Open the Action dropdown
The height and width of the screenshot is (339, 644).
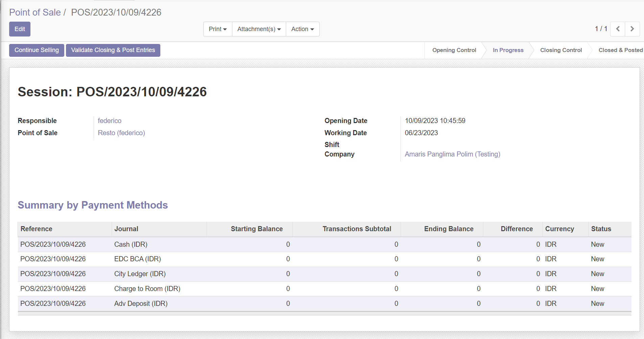pos(303,29)
